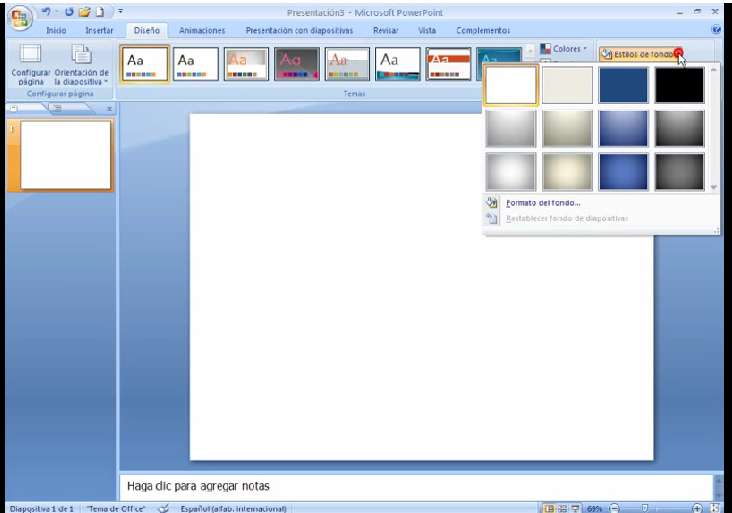Switch to Slide Sorter view icon

[x=563, y=508]
